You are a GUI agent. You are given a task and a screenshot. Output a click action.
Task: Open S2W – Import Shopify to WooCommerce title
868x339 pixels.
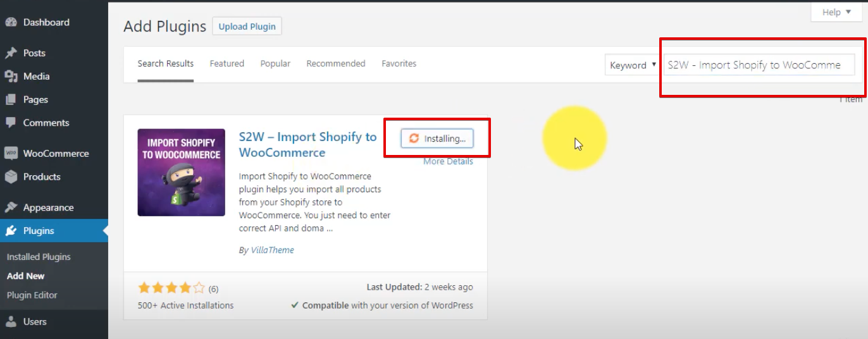tap(307, 145)
